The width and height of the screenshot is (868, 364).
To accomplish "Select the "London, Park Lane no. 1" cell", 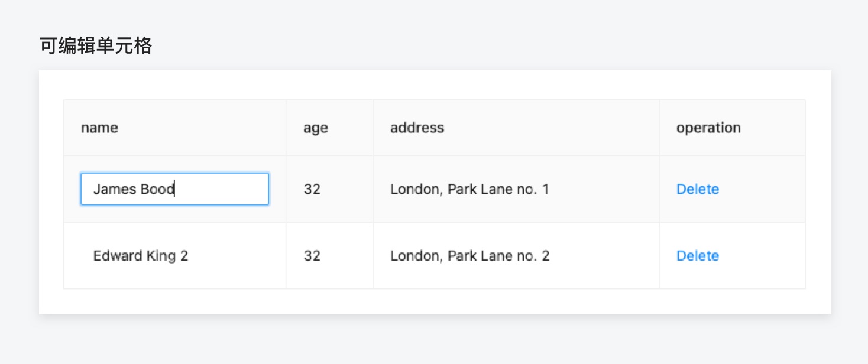I will (x=469, y=189).
